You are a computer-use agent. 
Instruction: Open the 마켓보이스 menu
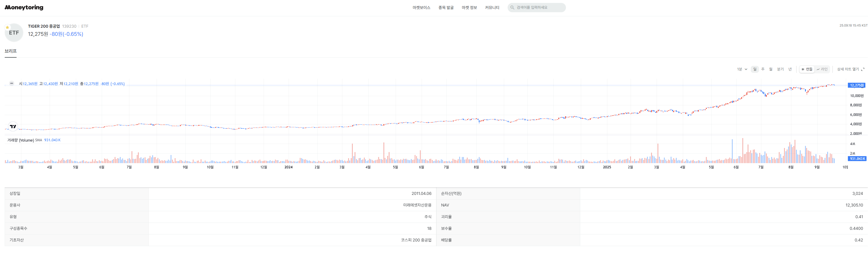421,7
